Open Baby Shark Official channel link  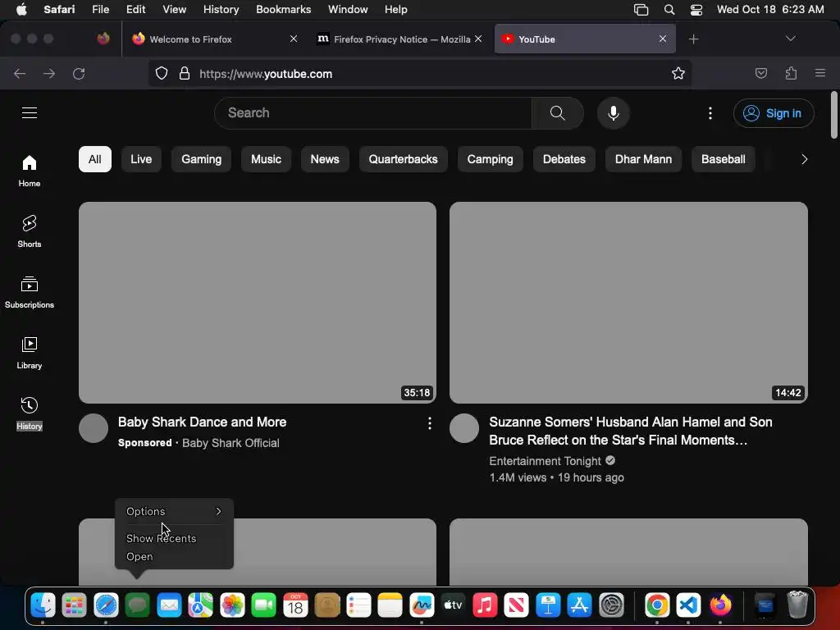[x=231, y=443]
